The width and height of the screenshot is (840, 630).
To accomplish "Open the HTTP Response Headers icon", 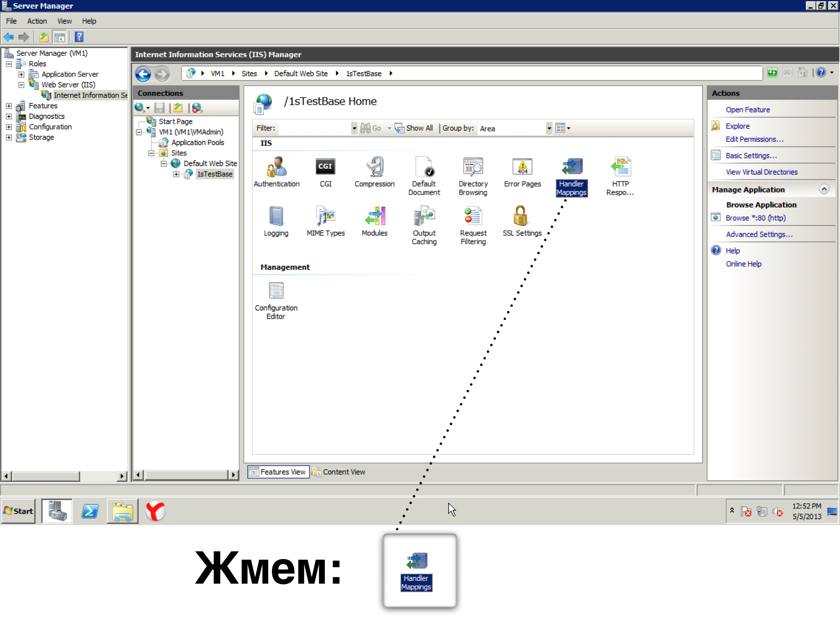I will click(x=620, y=176).
